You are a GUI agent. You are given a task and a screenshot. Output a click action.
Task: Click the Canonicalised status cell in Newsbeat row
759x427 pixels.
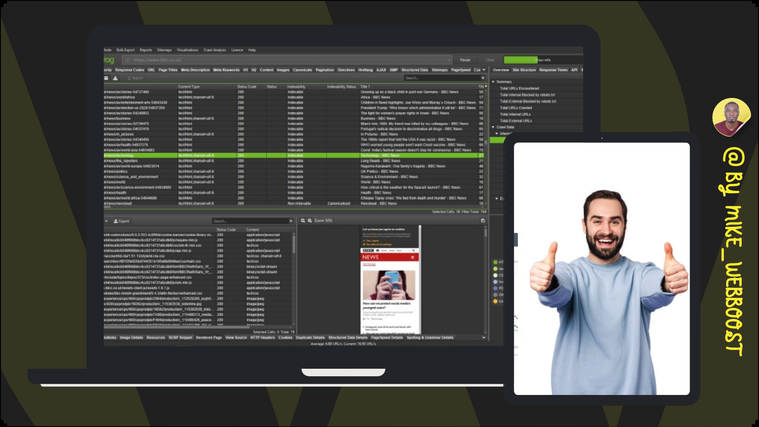coord(339,203)
